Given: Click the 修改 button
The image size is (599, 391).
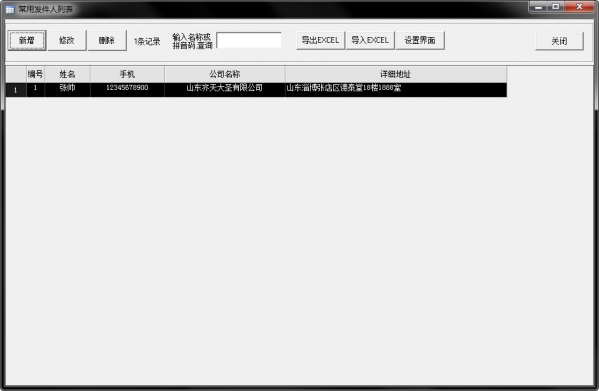Looking at the screenshot, I should (x=67, y=40).
